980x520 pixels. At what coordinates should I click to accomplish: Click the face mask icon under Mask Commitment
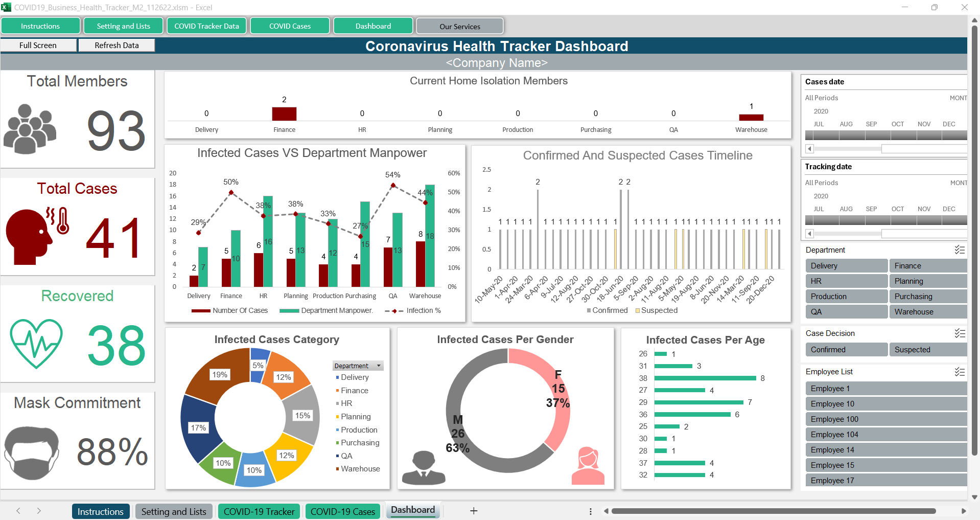pyautogui.click(x=32, y=453)
